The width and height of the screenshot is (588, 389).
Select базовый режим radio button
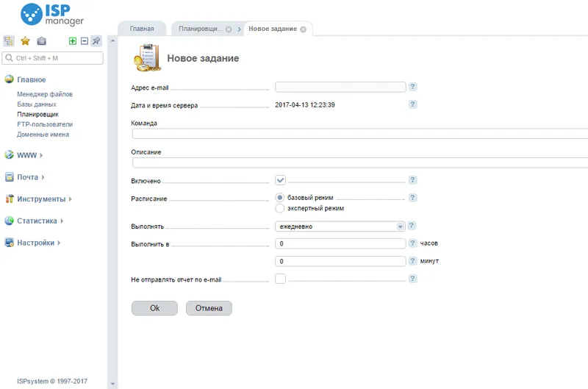click(280, 197)
